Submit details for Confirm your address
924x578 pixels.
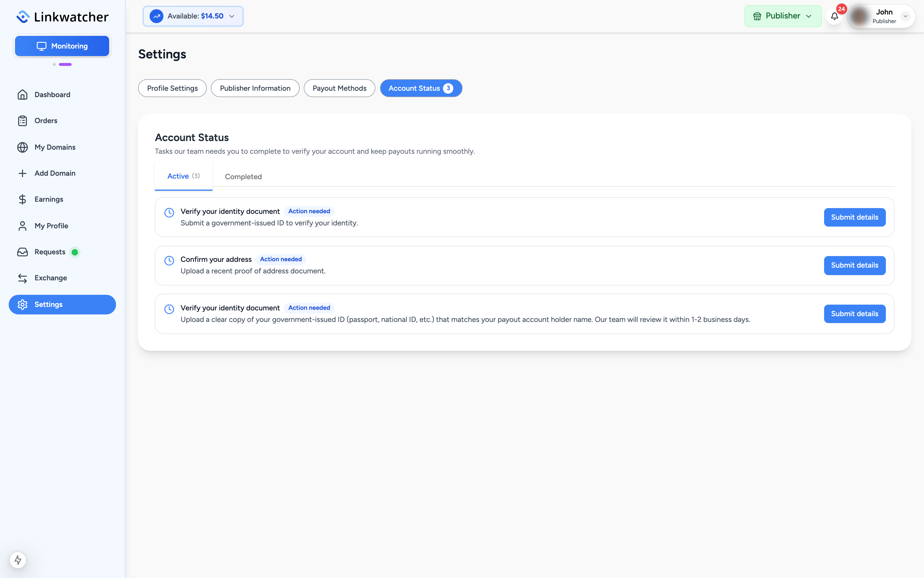pos(854,265)
